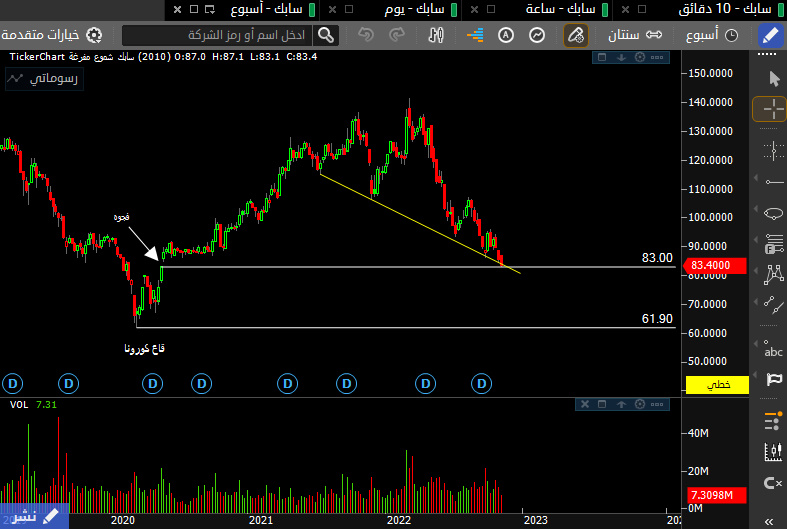Select the ellipse drawing tool
Screen dimensions: 787x529
773,213
